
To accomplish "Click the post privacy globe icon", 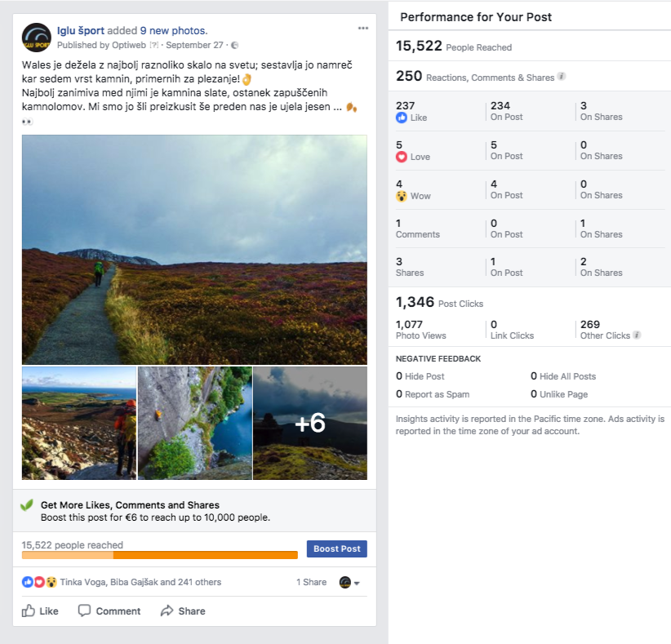I will pos(235,45).
